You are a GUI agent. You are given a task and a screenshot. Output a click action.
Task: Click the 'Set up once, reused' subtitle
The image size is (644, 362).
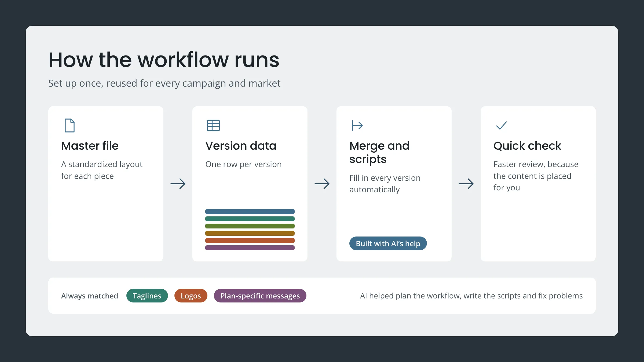click(164, 83)
